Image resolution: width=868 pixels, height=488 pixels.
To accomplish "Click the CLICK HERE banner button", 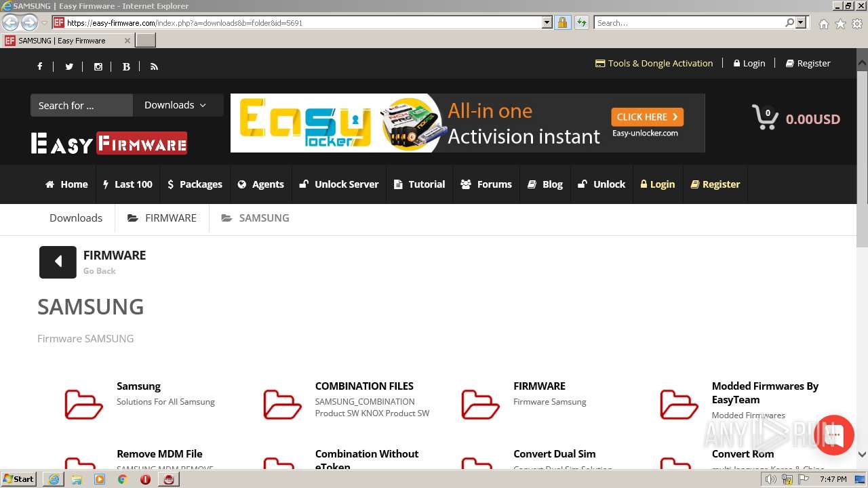I will [647, 117].
